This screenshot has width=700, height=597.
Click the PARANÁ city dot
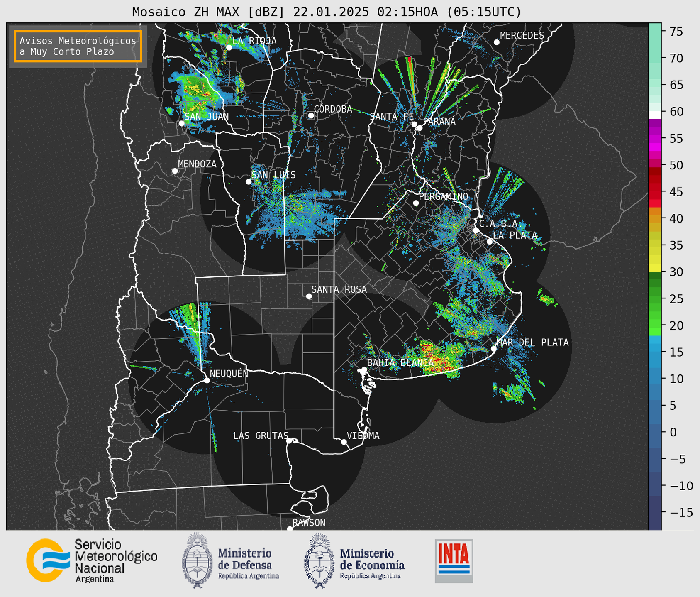[420, 128]
